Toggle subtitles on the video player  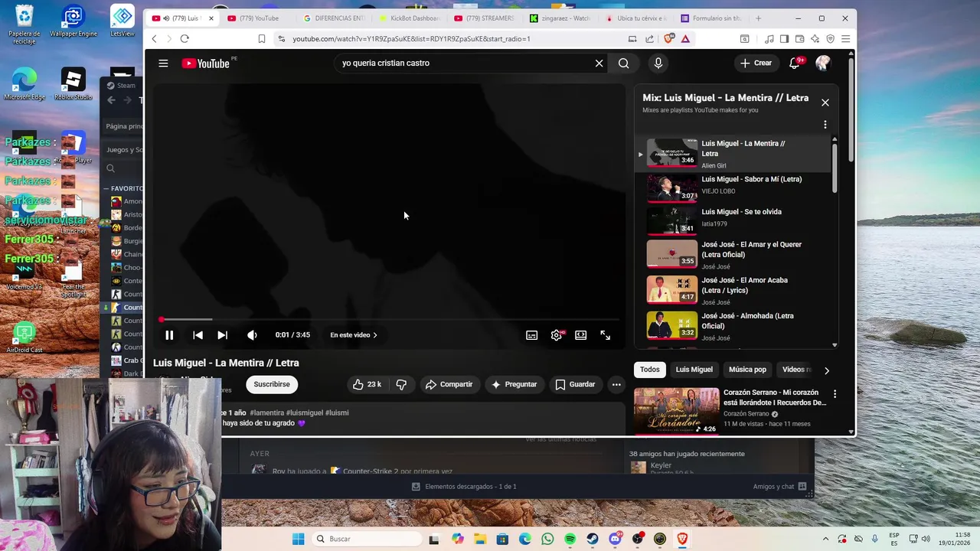pyautogui.click(x=531, y=335)
